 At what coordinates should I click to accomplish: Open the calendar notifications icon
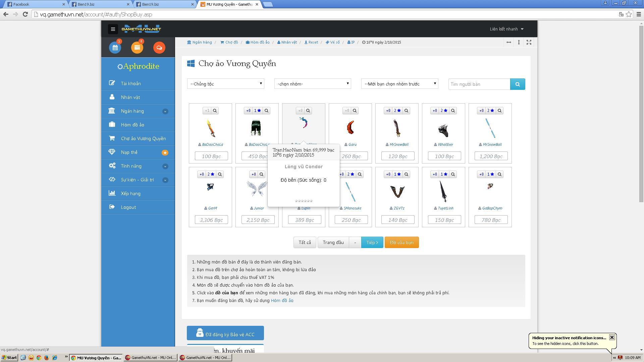coord(115,48)
